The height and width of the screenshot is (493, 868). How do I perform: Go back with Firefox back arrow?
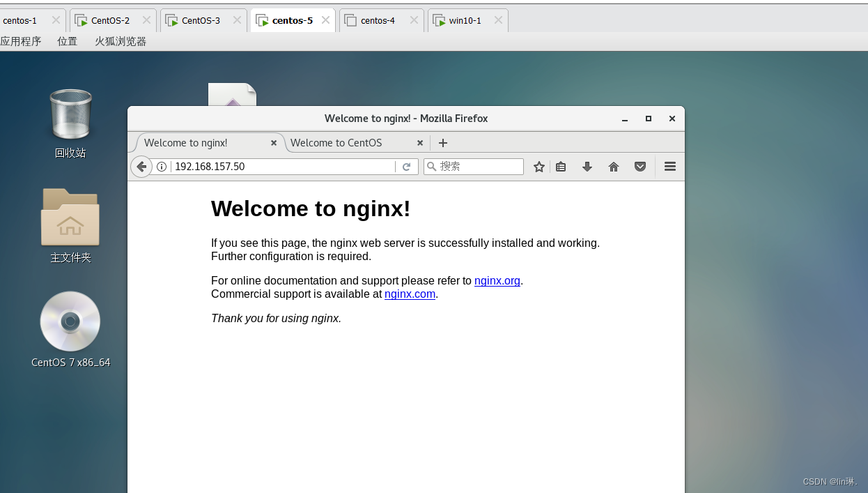click(141, 167)
